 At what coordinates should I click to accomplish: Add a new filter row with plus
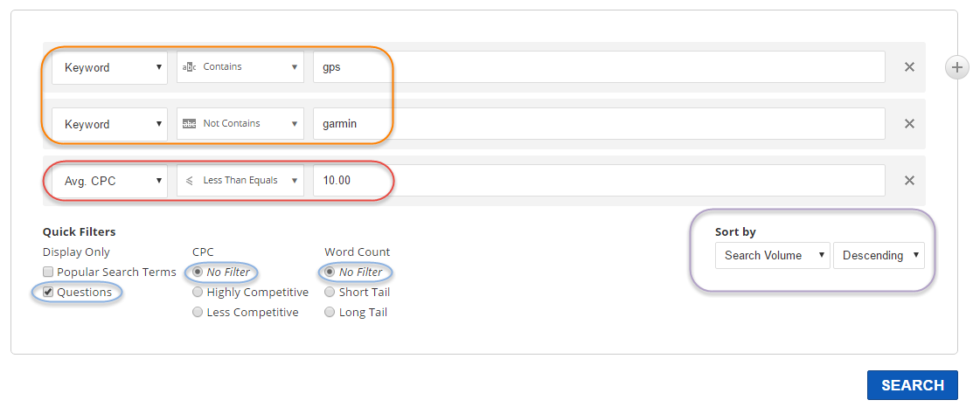point(957,67)
